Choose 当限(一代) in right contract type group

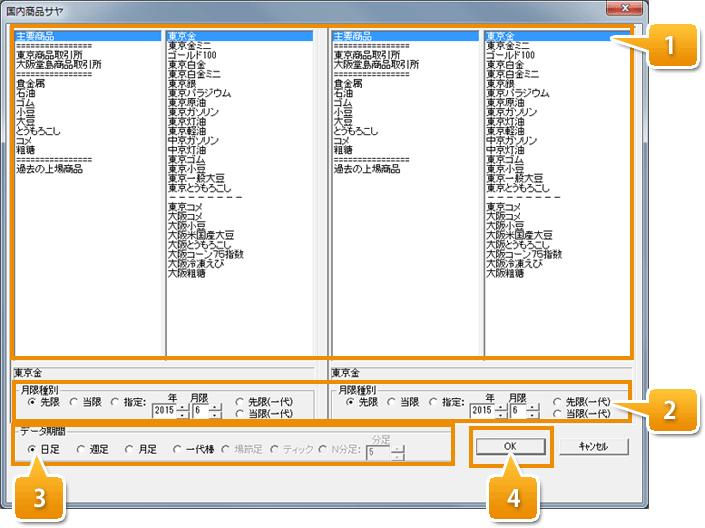tap(557, 414)
